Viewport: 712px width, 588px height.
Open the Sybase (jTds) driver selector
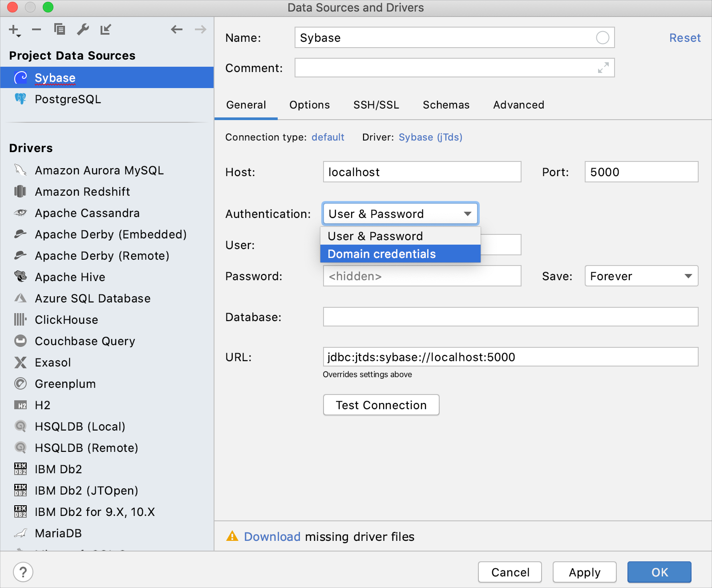point(430,137)
